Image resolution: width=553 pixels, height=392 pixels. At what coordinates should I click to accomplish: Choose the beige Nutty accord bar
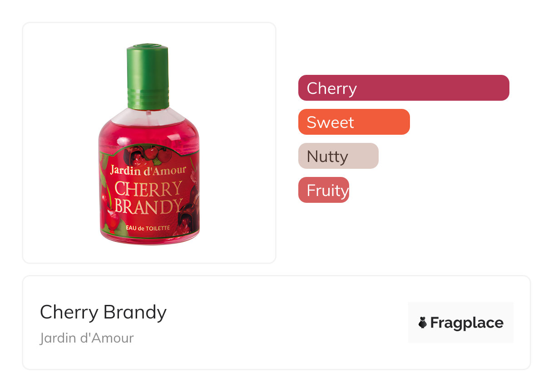338,156
